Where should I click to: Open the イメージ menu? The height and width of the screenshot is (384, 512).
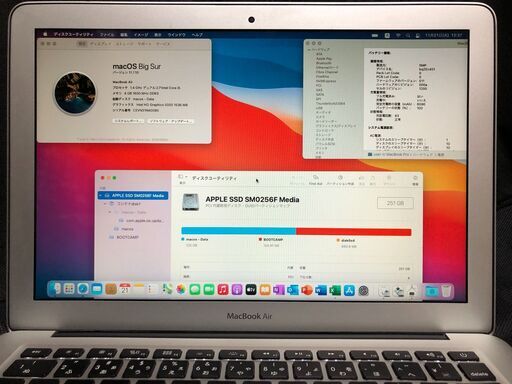141,34
